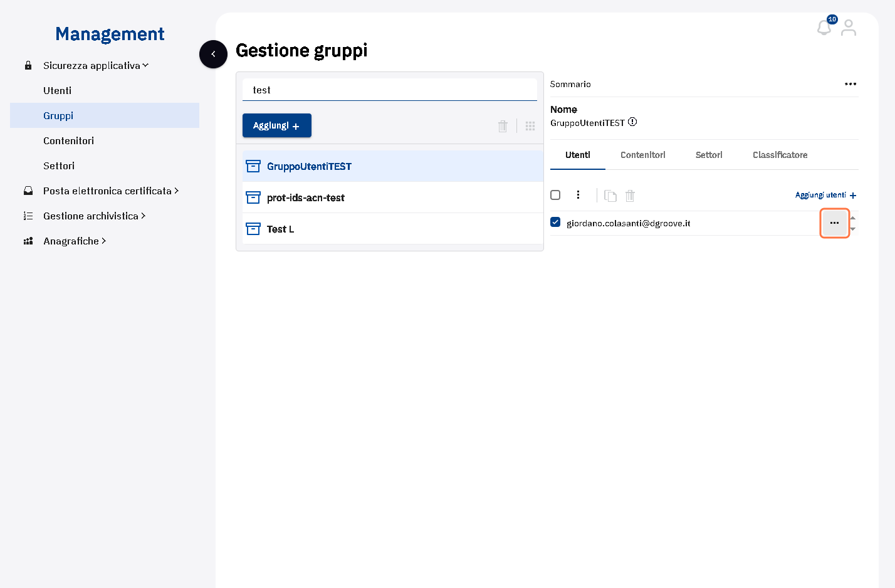
Task: Uncheck giordano.colasanti@dgroove.it checkbox
Action: click(555, 222)
